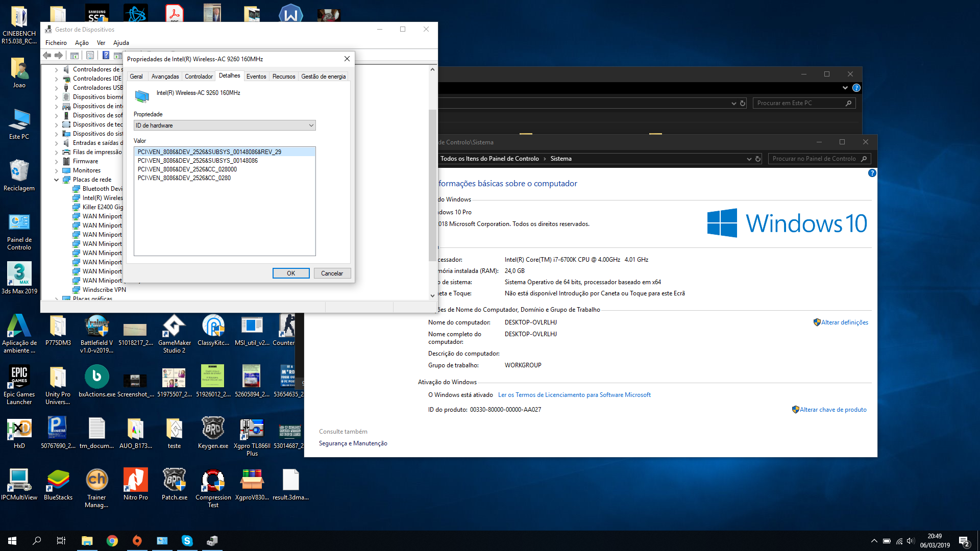
Task: Open the HxD desktop icon
Action: tap(19, 434)
